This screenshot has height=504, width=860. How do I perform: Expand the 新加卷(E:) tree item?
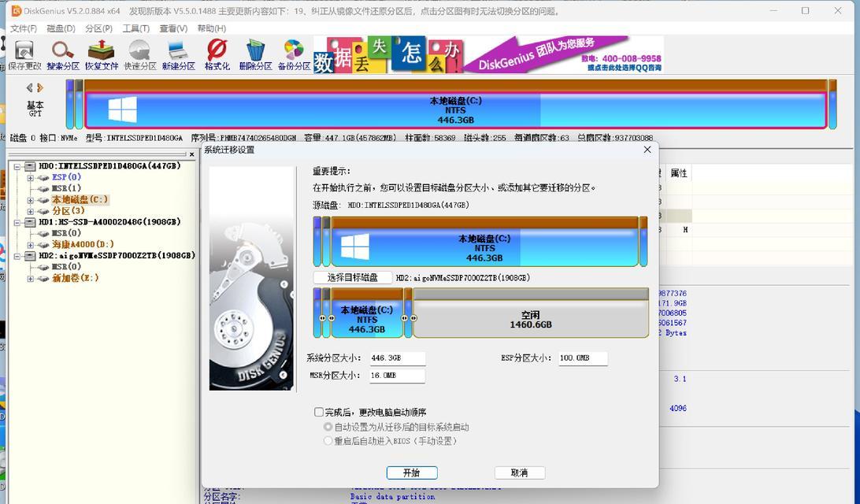pyautogui.click(x=30, y=278)
